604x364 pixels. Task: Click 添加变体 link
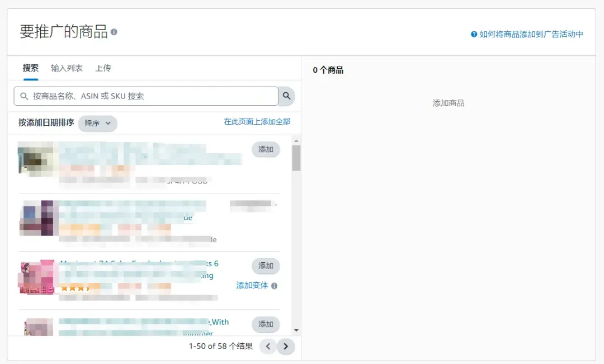[x=252, y=285]
